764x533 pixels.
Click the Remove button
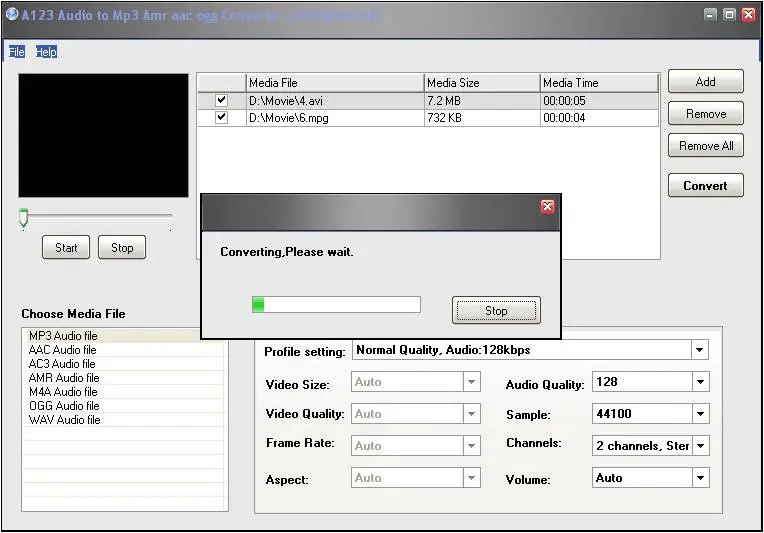pyautogui.click(x=706, y=114)
